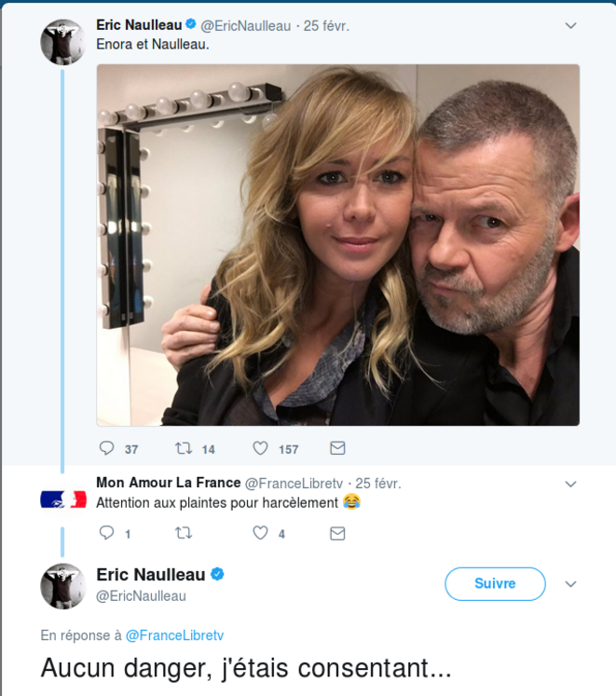Click Eric Naulleau's avatar on first tweet
This screenshot has width=616, height=696.
coord(63,42)
